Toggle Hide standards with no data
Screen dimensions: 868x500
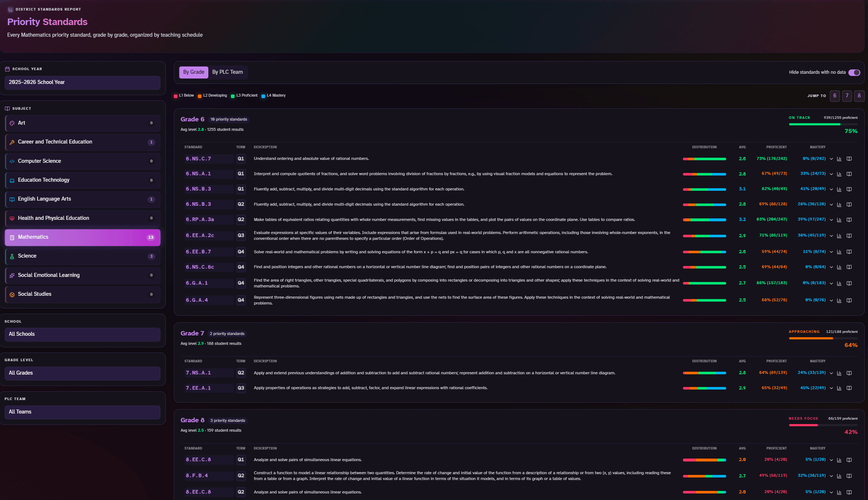[854, 72]
